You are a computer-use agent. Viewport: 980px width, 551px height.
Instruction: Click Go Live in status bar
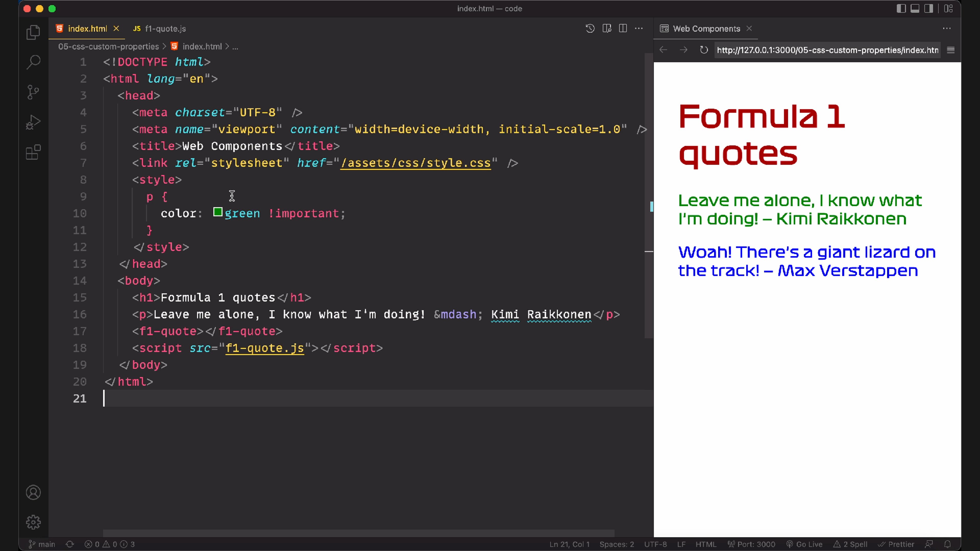coord(804,544)
